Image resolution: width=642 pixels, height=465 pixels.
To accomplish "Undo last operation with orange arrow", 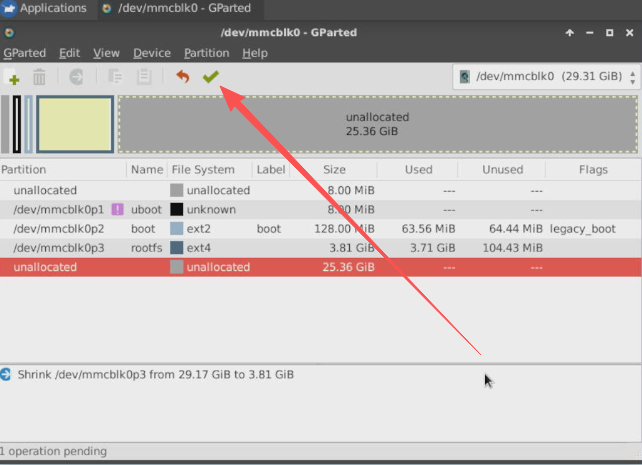I will [x=183, y=76].
